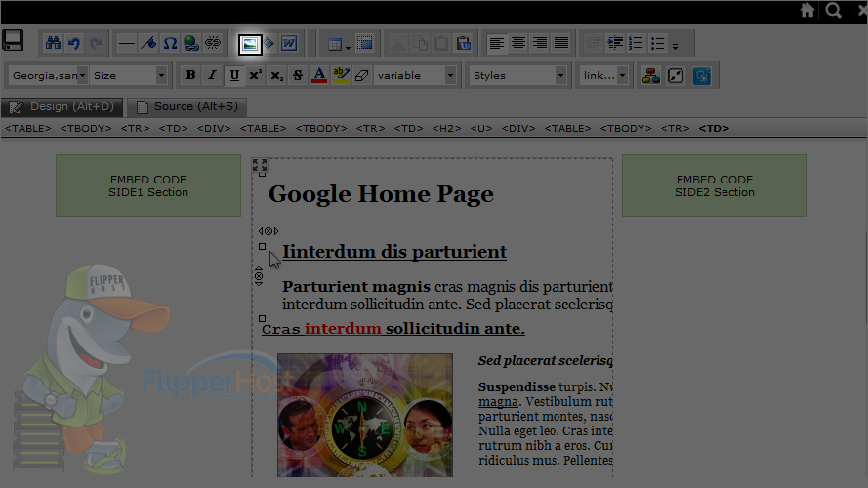Image resolution: width=868 pixels, height=488 pixels.
Task: Redo the last undone edit
Action: coord(96,43)
